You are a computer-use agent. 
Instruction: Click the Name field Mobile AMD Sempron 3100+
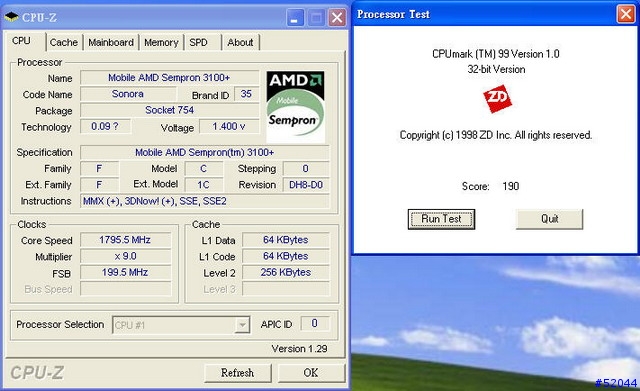[169, 78]
